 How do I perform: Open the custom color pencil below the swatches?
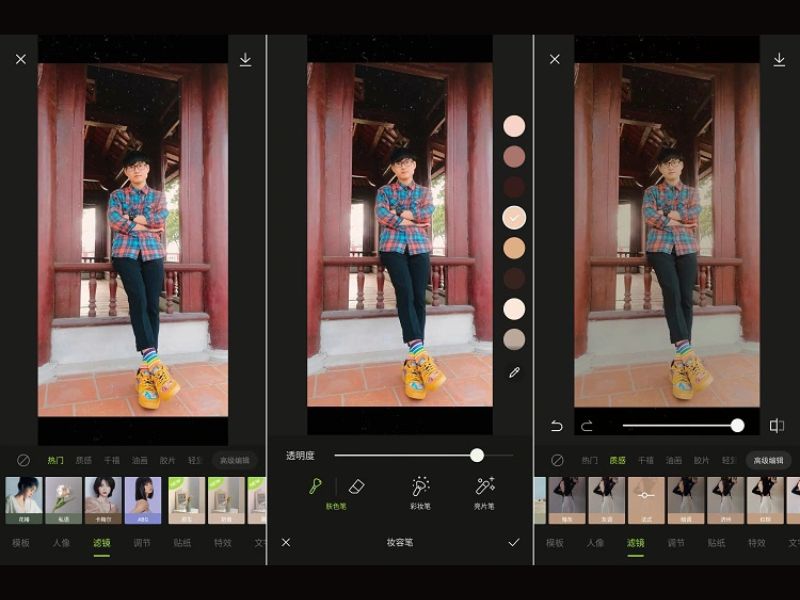click(514, 372)
